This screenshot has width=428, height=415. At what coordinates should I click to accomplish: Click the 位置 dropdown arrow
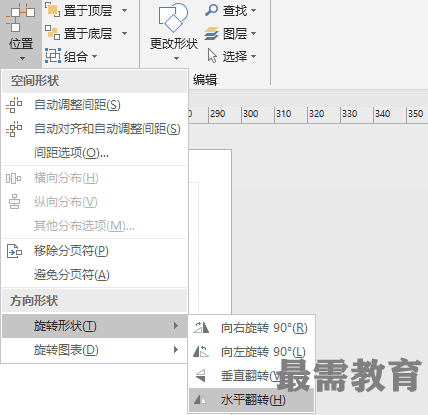[x=22, y=58]
